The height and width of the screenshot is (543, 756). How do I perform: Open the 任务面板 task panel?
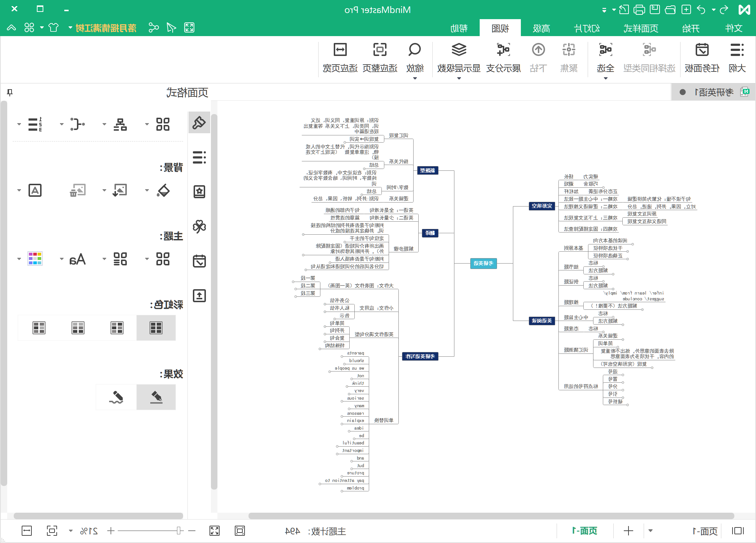click(x=702, y=58)
